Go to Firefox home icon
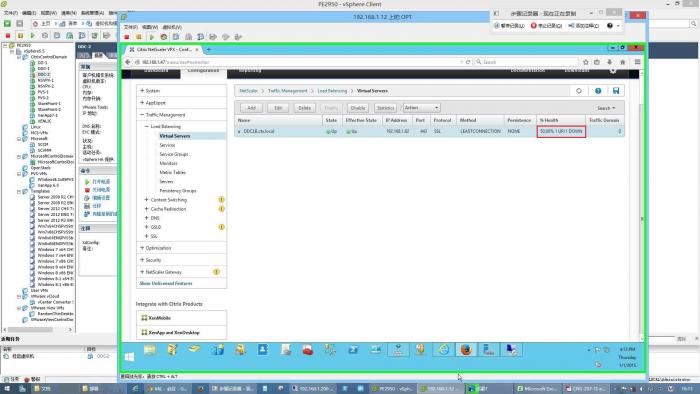 (622, 62)
